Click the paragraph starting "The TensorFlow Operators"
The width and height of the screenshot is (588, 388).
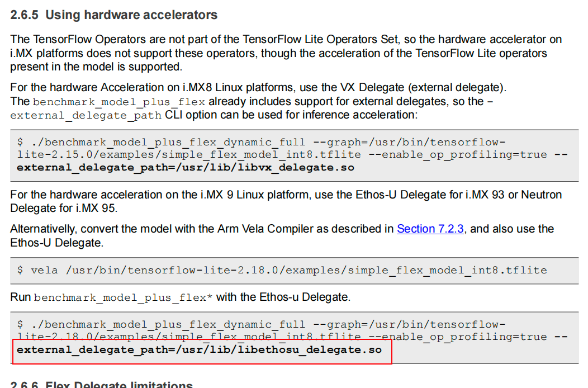[286, 53]
